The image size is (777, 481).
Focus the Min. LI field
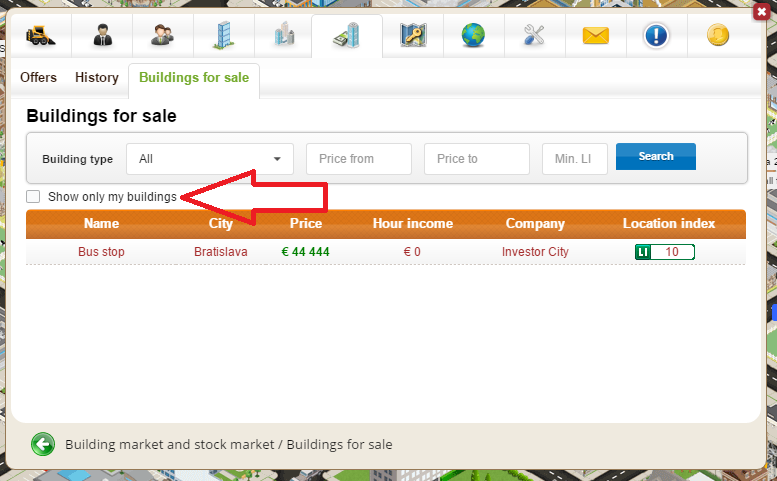coord(575,159)
